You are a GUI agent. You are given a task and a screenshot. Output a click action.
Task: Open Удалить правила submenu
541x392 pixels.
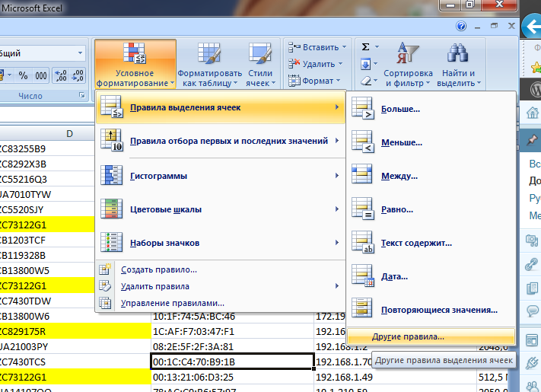coord(221,286)
